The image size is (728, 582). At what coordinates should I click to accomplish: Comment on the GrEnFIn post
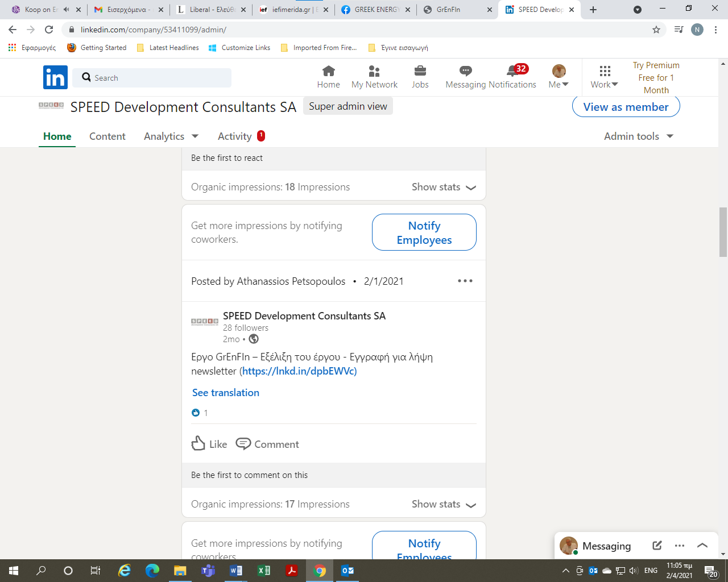(x=267, y=444)
